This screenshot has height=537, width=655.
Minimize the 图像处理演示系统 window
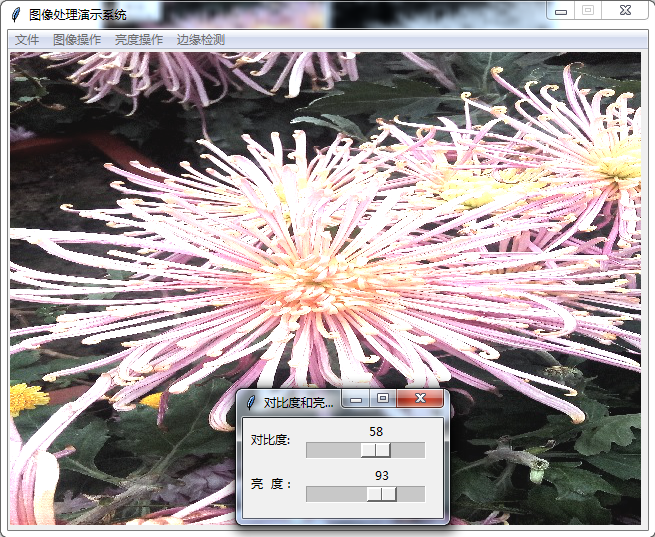561,11
